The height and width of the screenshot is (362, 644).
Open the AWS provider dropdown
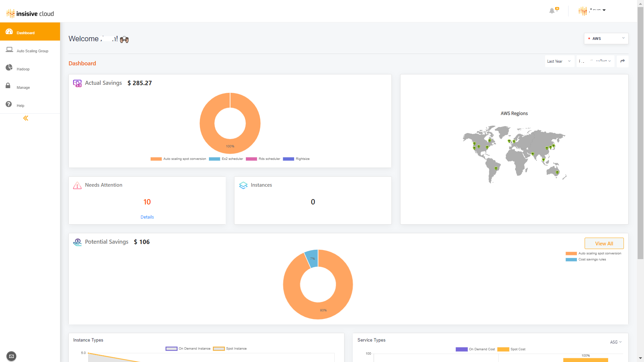(606, 39)
